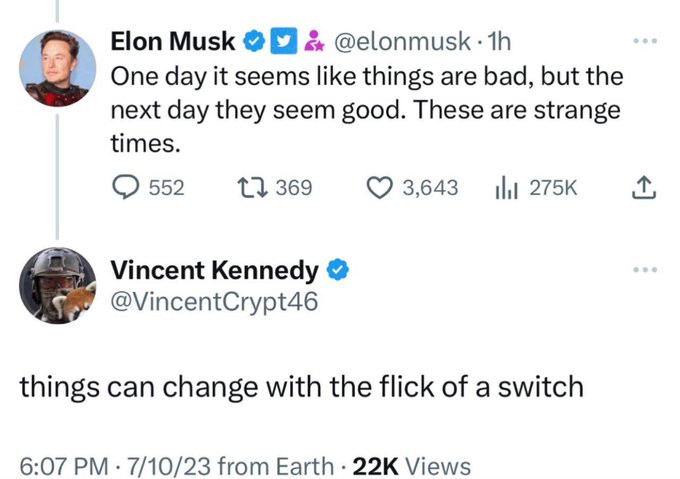The height and width of the screenshot is (479, 680).
Task: Like the tweet with the heart icon
Action: [379, 188]
